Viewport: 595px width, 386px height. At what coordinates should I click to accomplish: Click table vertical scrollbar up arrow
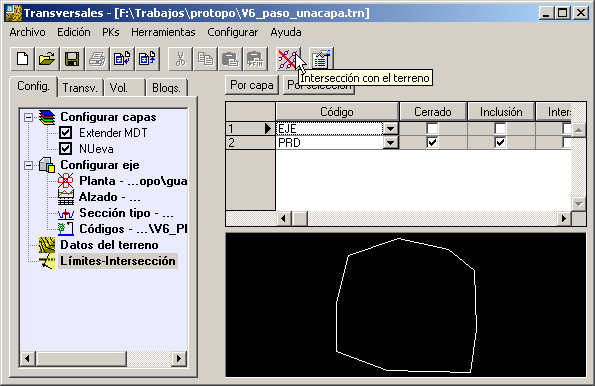click(579, 130)
